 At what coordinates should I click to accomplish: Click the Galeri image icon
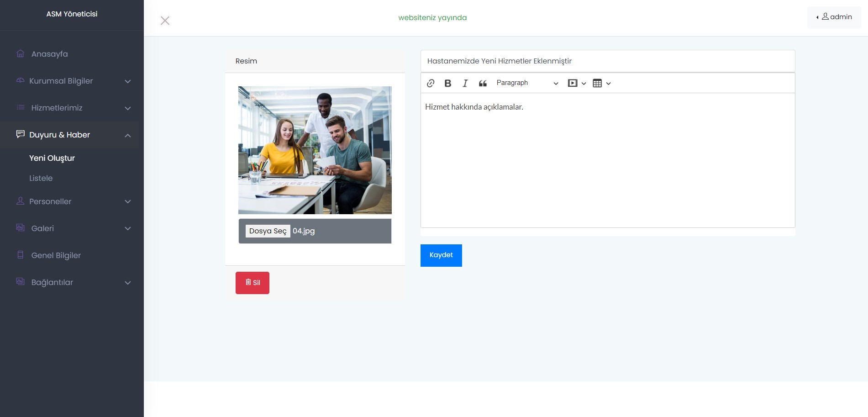pos(21,227)
